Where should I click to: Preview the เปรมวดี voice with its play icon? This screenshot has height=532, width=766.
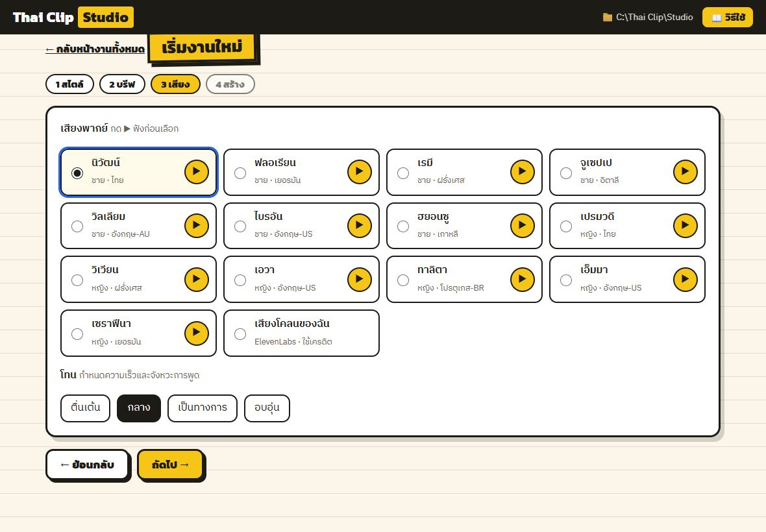click(x=686, y=226)
